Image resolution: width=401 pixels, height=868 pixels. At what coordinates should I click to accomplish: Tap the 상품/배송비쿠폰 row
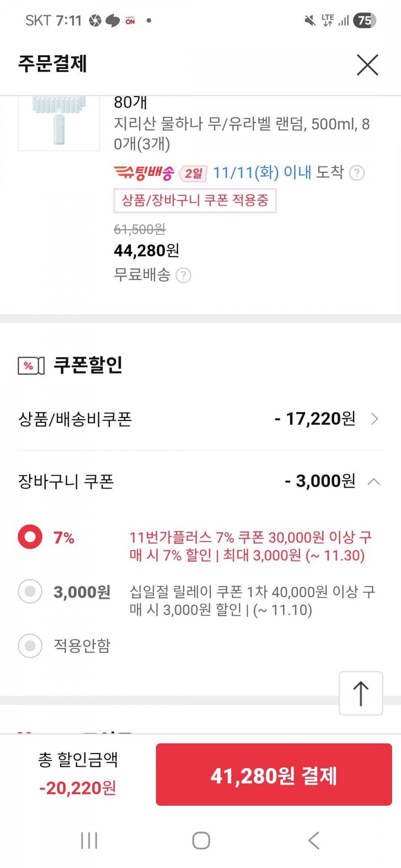tap(200, 419)
